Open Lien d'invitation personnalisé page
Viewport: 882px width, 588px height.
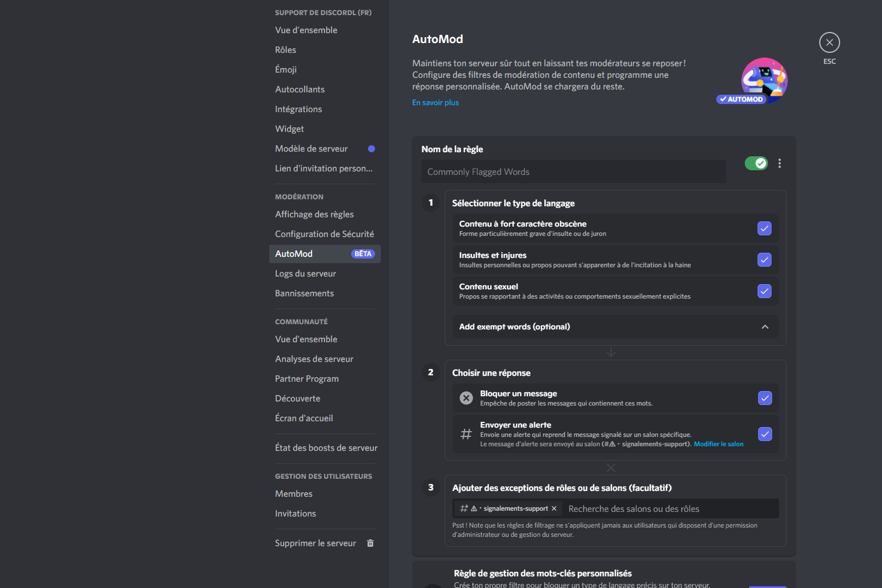324,168
